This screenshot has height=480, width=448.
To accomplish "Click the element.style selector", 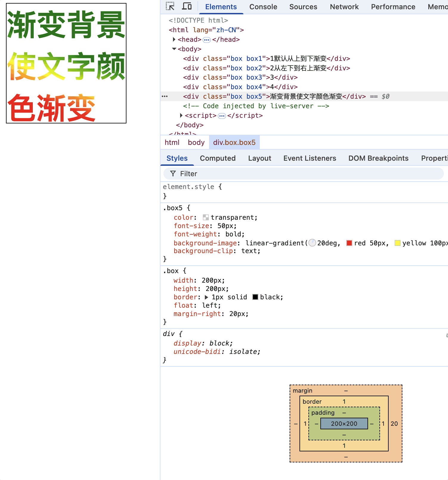I will tap(189, 187).
